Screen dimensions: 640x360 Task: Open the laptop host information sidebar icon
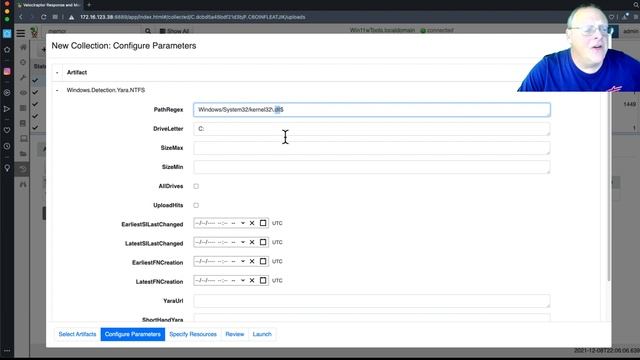[x=23, y=138]
